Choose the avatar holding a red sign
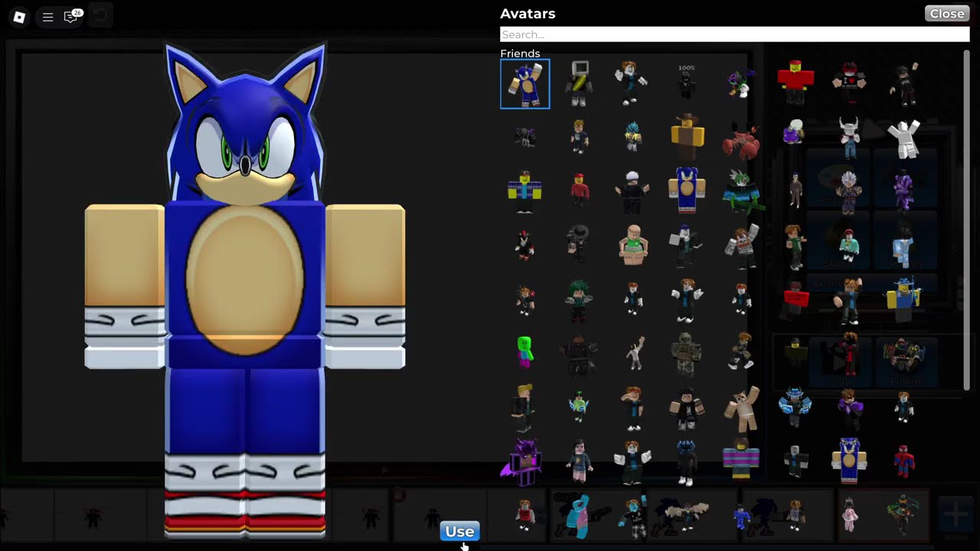 click(x=796, y=298)
